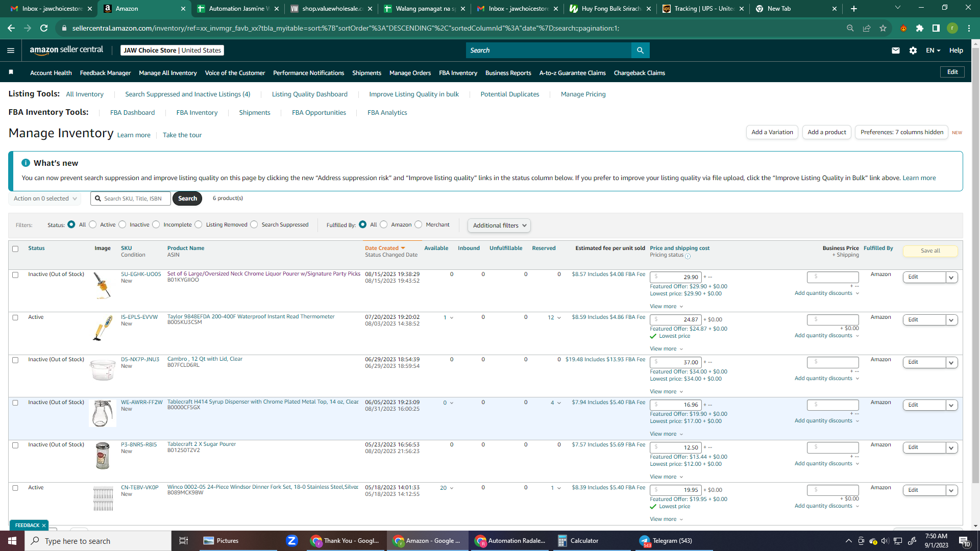Open Task View on the taskbar
This screenshot has height=551, width=980.
coord(184,541)
